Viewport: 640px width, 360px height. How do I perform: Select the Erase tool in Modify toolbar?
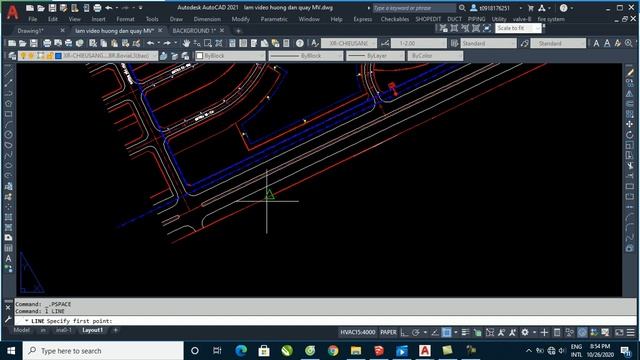click(630, 73)
